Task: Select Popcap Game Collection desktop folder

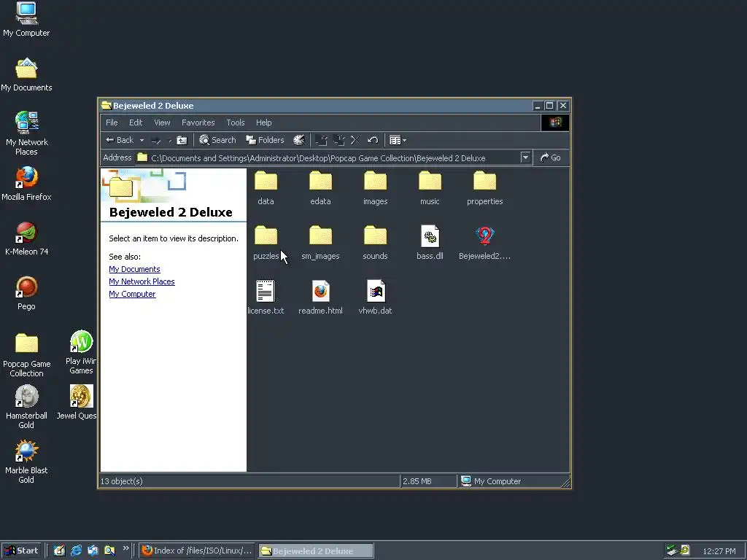Action: pos(26,355)
